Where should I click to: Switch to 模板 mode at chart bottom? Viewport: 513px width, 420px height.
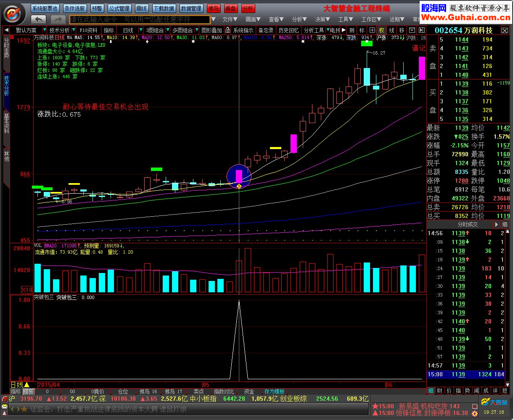point(28,391)
